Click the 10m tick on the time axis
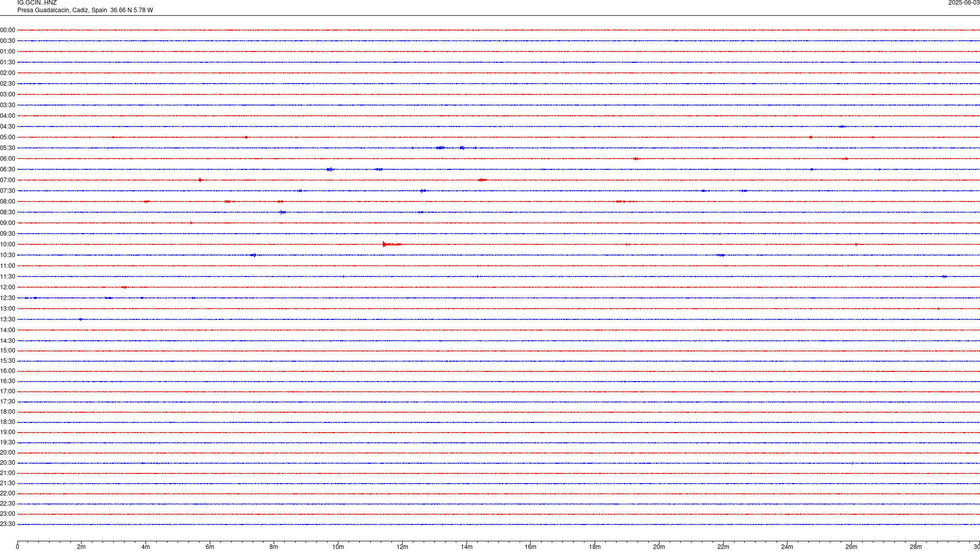The width and height of the screenshot is (980, 551). 338,547
